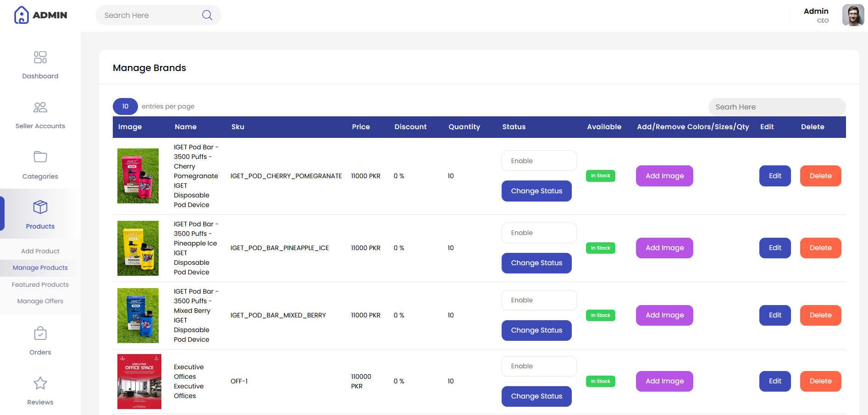Select the Products box icon
The height and width of the screenshot is (415, 868).
pos(40,207)
